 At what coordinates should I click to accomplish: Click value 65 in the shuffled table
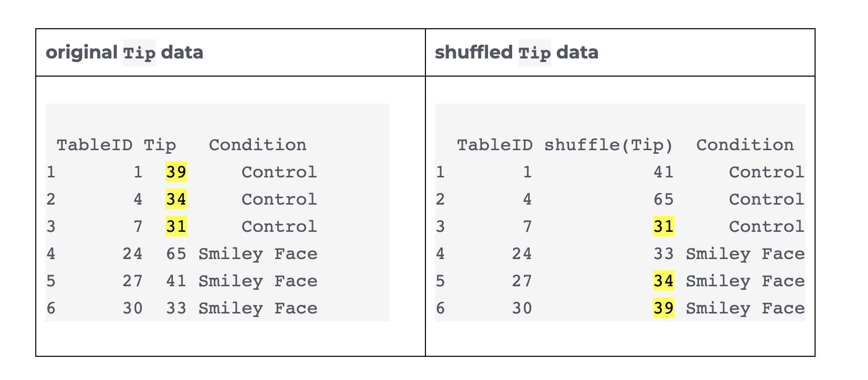(663, 200)
